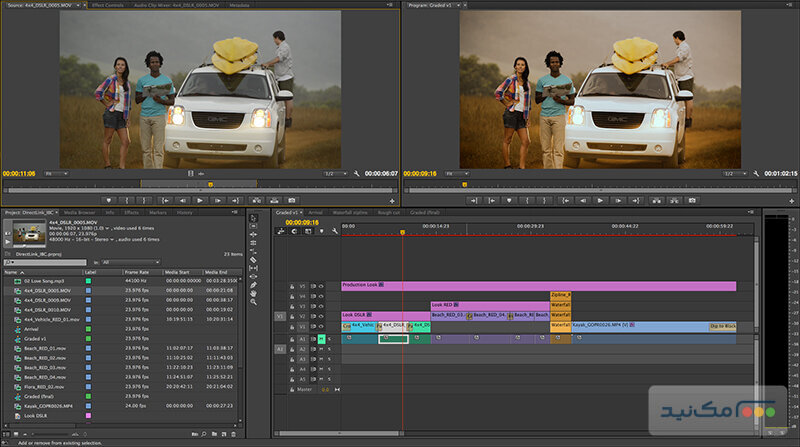Screen dimensions: 800x447
Task: Toggle mute on audio track A1
Action: (x=321, y=339)
